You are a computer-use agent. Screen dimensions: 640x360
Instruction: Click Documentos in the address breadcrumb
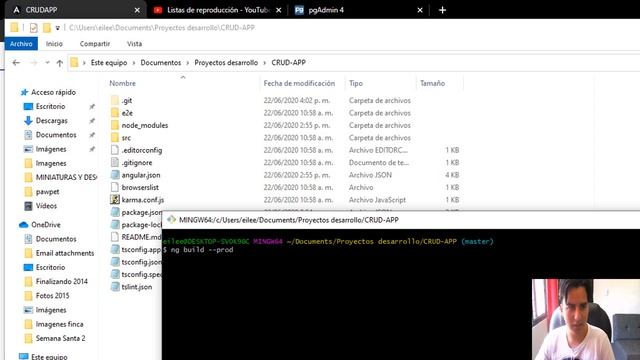(x=161, y=62)
